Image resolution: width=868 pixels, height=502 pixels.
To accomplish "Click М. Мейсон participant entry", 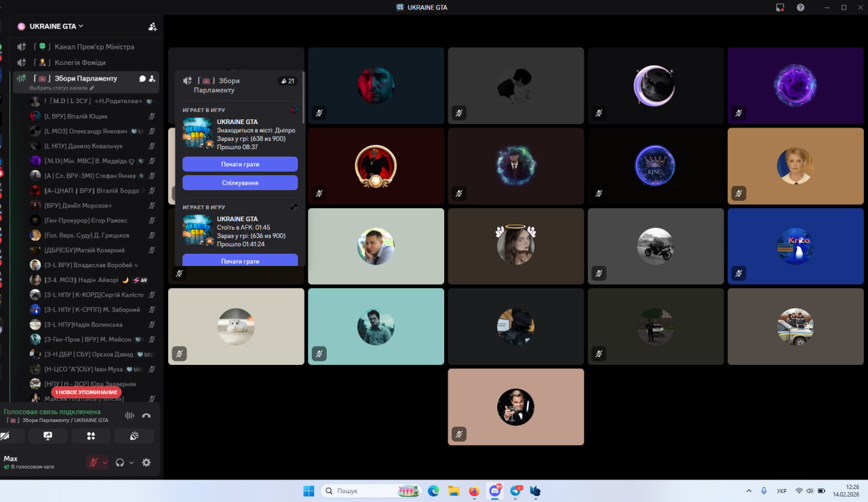I will (x=93, y=339).
